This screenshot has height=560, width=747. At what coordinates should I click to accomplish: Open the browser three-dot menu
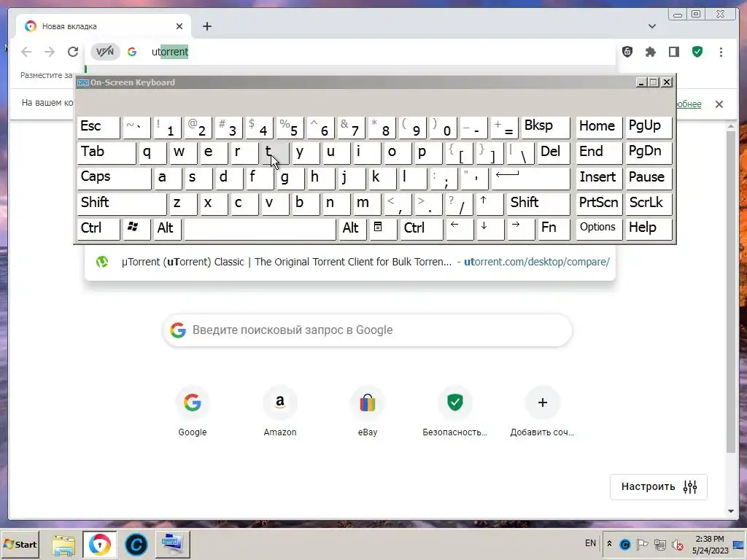(x=721, y=52)
